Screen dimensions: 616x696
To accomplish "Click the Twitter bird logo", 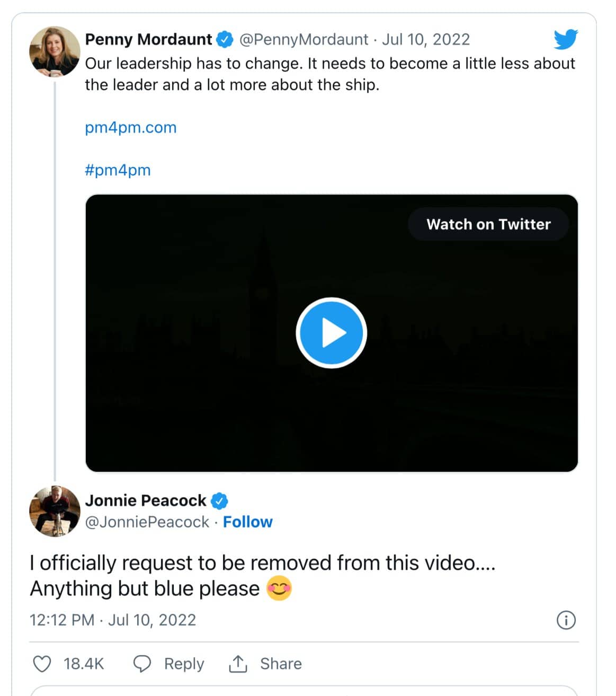I will pyautogui.click(x=566, y=38).
